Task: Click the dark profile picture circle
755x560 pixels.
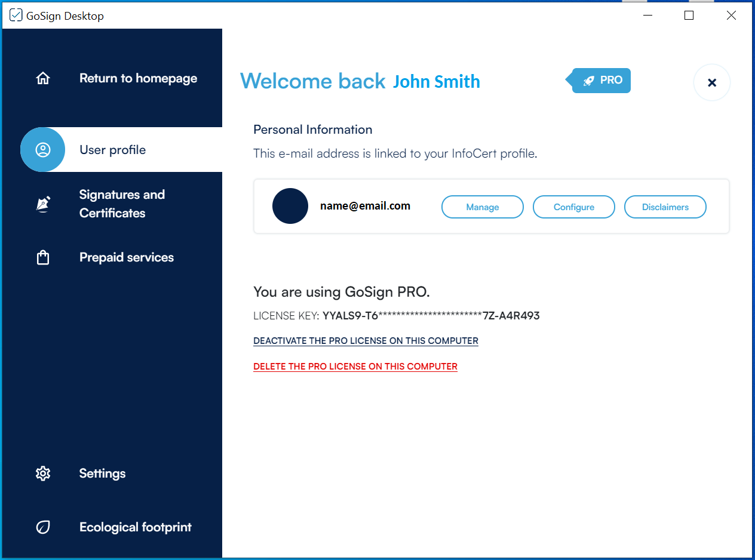Action: [x=290, y=206]
